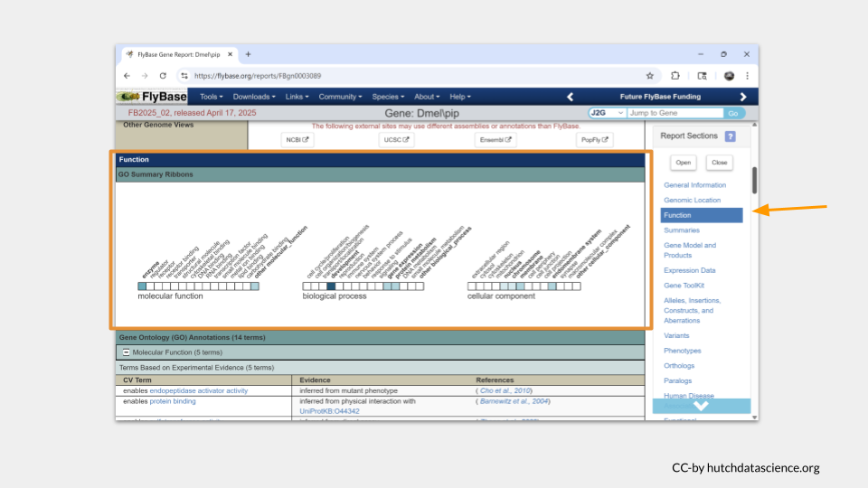The width and height of the screenshot is (868, 488).
Task: Reload the FlyBase page
Action: [163, 76]
